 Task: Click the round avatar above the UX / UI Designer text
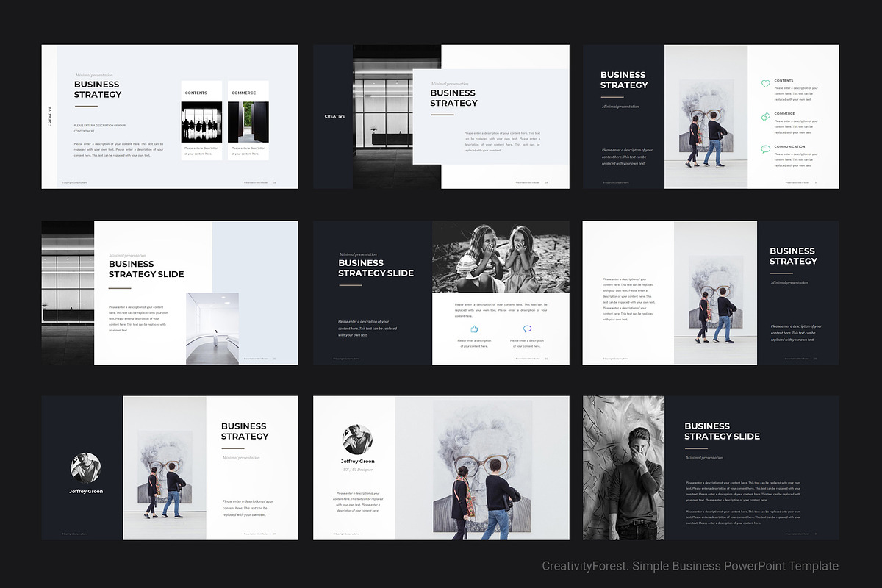(x=357, y=438)
